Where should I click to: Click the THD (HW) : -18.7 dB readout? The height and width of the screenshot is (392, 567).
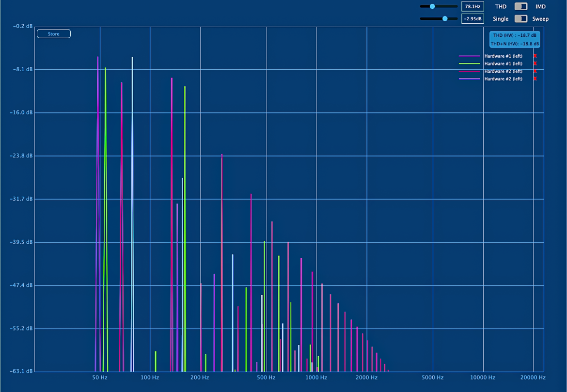click(x=515, y=35)
